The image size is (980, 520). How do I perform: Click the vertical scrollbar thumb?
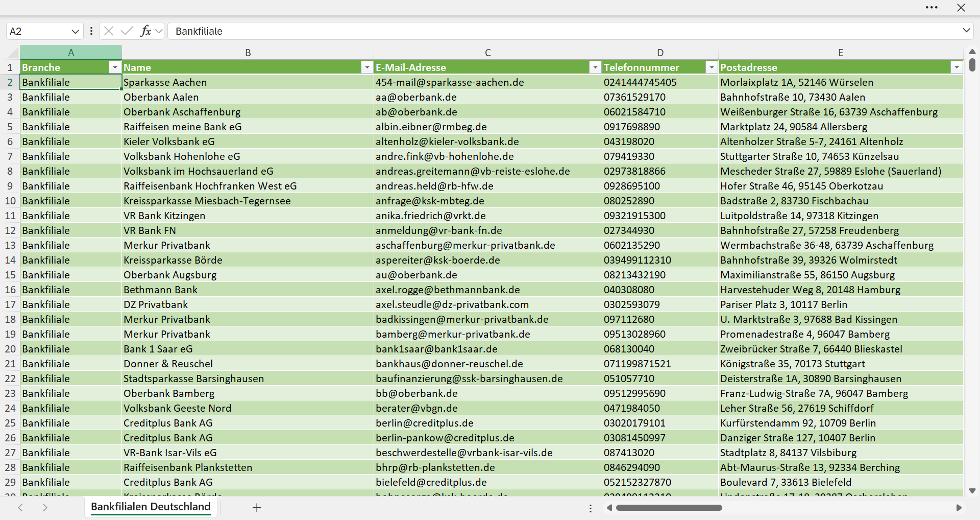972,65
